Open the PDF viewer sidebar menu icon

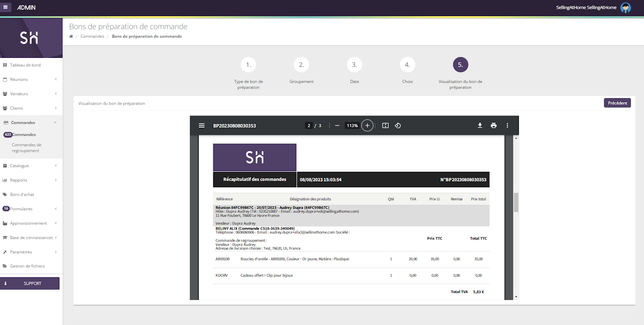202,126
